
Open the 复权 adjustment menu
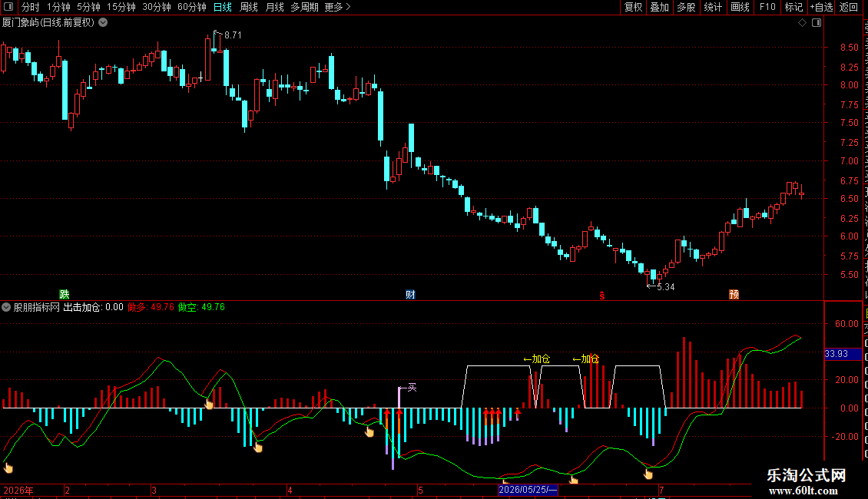point(633,7)
